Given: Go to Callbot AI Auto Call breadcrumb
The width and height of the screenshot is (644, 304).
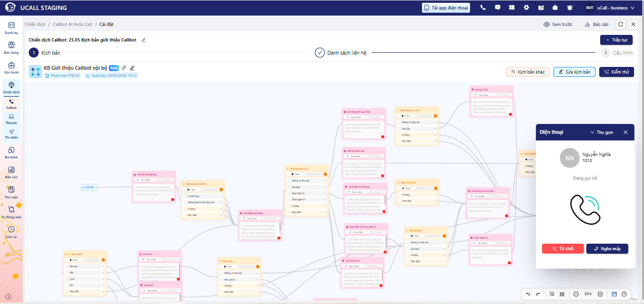Looking at the screenshot, I should tap(73, 24).
